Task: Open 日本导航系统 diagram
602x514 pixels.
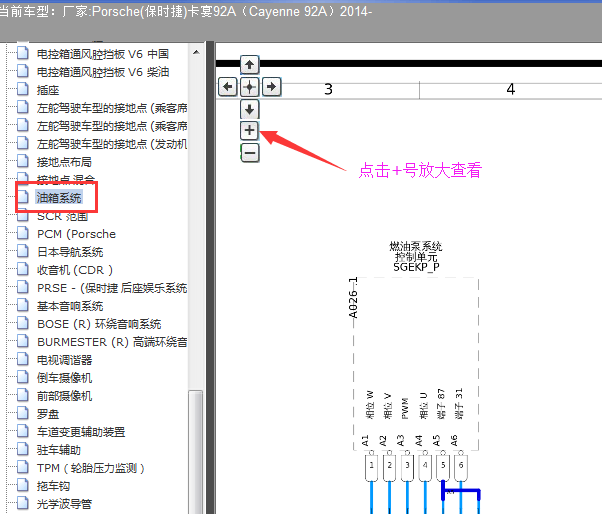Action: point(70,252)
